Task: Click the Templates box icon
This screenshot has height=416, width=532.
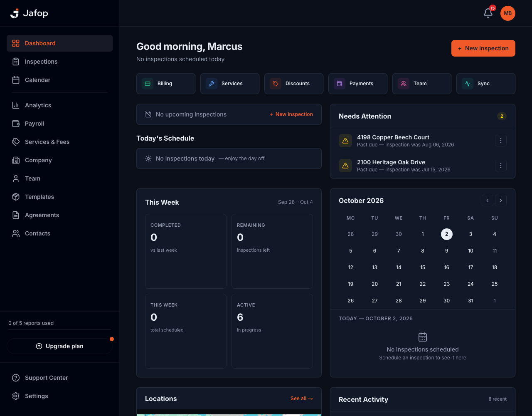Action: (x=16, y=197)
